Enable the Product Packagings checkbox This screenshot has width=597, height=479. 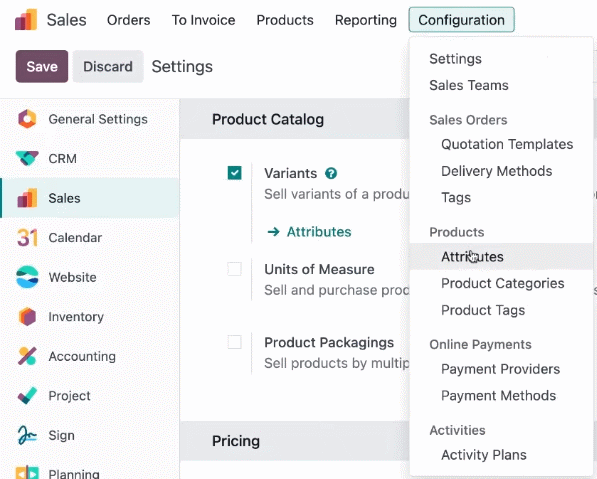[x=235, y=342]
